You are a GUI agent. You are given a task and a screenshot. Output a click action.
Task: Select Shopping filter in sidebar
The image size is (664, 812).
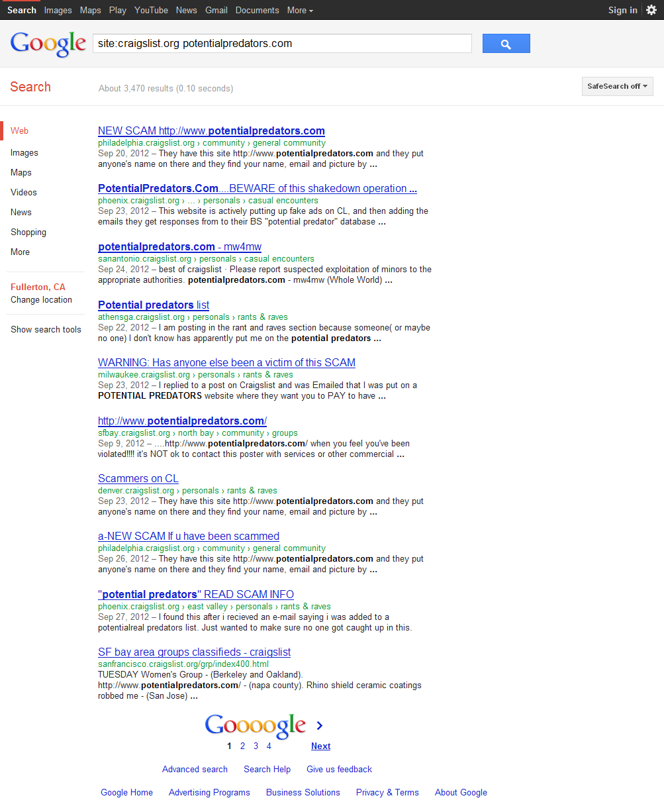coord(28,232)
